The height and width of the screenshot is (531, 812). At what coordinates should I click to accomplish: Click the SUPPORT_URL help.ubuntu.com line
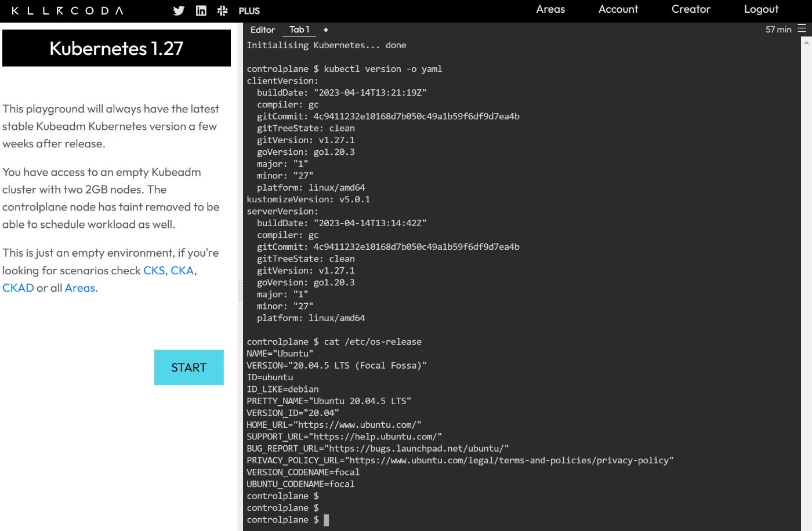click(345, 437)
